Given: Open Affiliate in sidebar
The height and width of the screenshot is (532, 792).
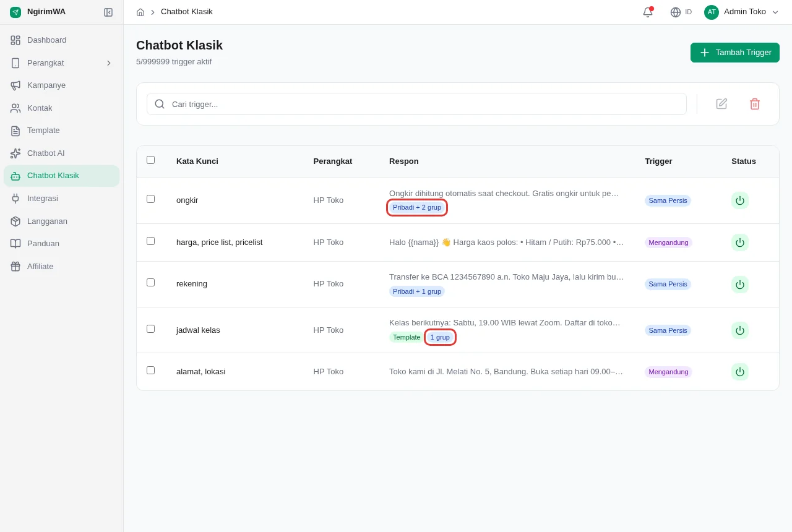Looking at the screenshot, I should pos(62,267).
